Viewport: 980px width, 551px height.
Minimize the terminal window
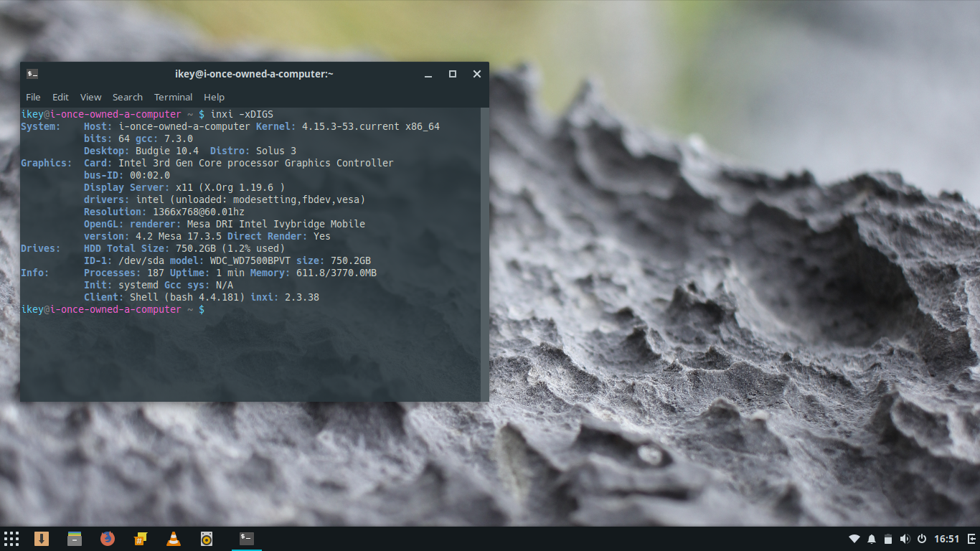point(428,74)
